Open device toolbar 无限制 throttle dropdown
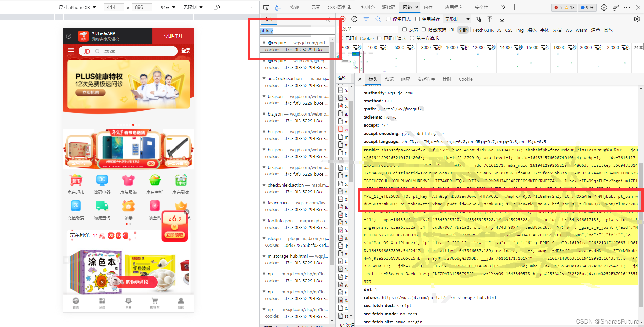The height and width of the screenshot is (327, 644). point(193,7)
